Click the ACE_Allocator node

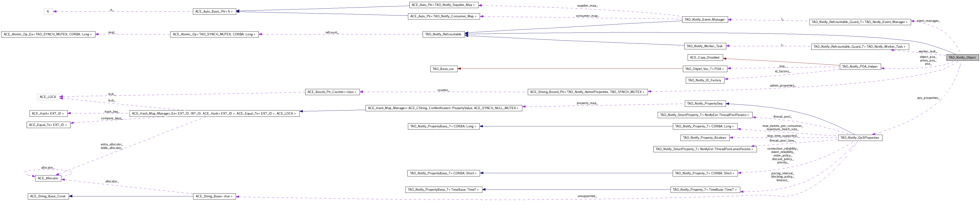[48, 178]
